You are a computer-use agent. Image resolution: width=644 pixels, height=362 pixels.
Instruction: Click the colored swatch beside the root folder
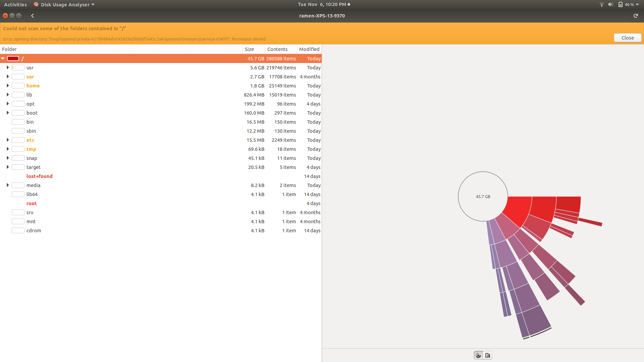coord(13,58)
